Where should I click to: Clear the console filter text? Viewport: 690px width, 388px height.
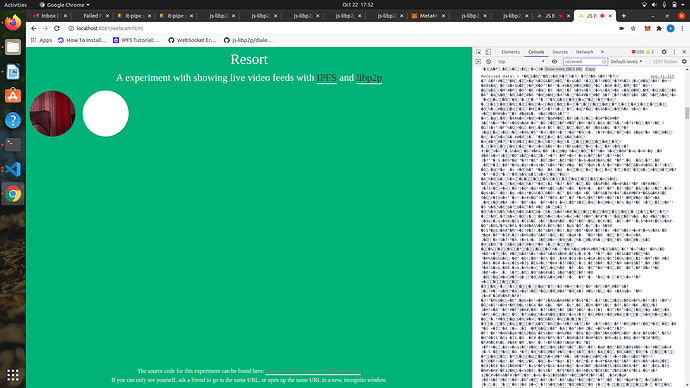pyautogui.click(x=604, y=62)
